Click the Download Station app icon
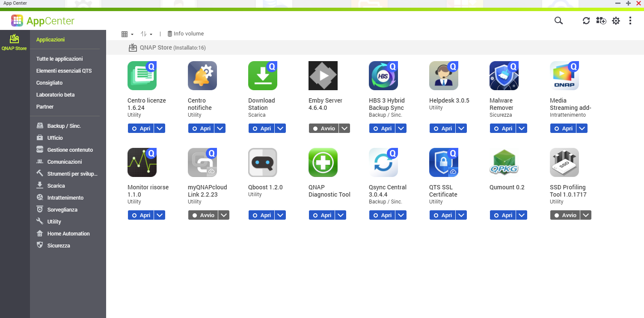The width and height of the screenshot is (644, 318). tap(263, 76)
